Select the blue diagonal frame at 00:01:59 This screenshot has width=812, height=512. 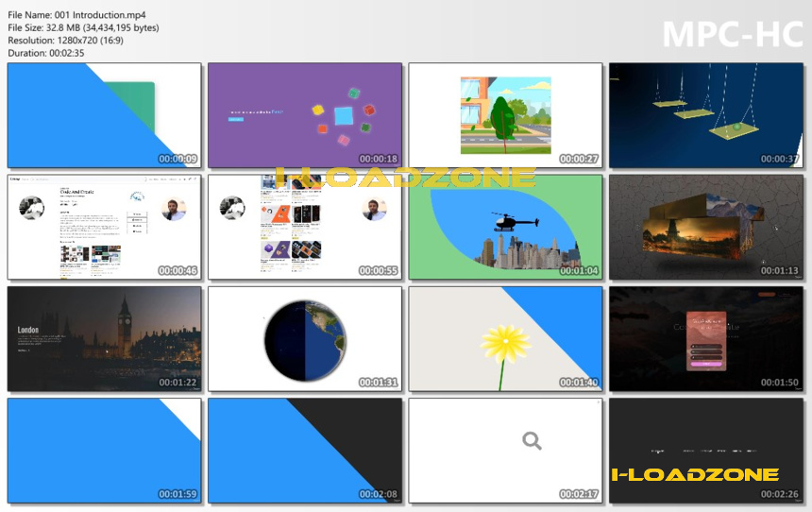pyautogui.click(x=104, y=451)
